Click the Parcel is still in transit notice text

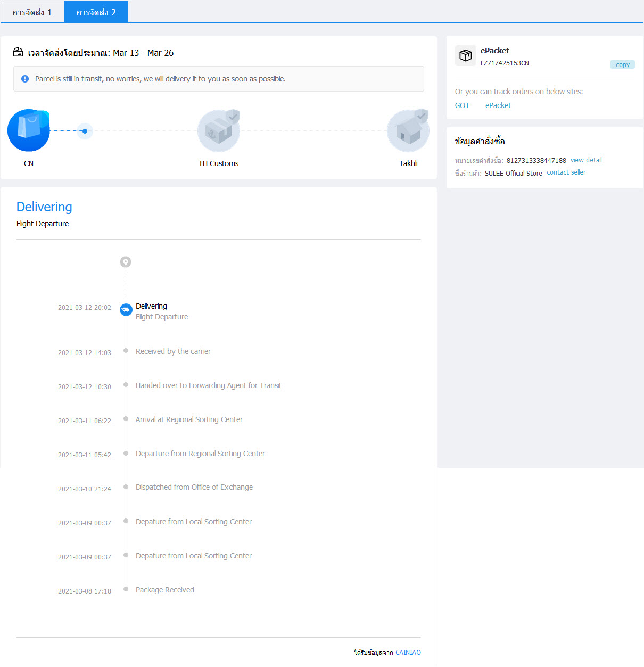[x=160, y=79]
